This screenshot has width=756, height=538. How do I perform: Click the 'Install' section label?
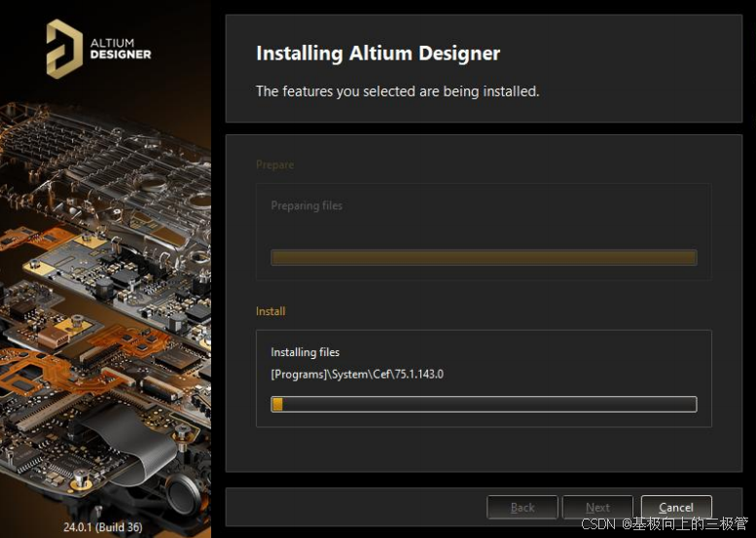point(270,311)
